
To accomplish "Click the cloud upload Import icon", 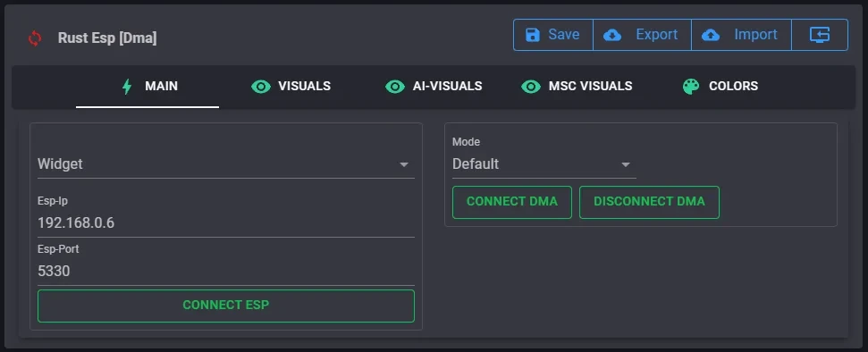I will [x=711, y=36].
